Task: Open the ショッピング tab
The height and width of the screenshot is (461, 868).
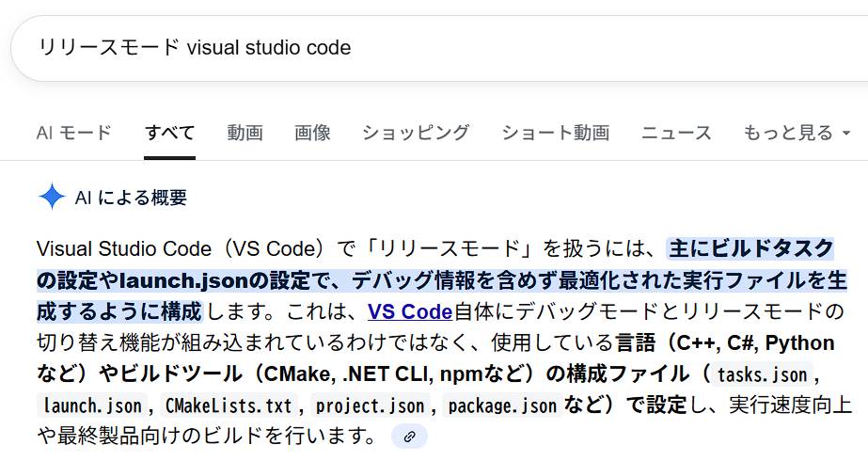Action: point(416,133)
